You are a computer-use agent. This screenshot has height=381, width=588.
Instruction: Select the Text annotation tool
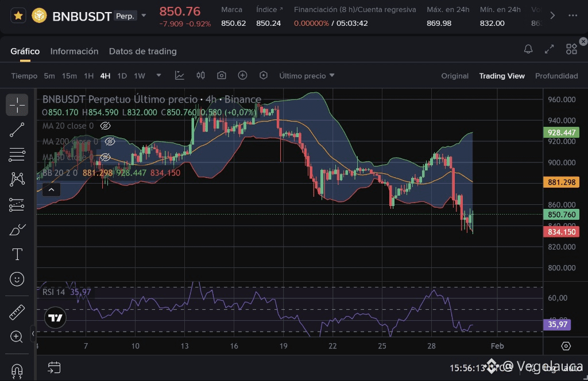(17, 254)
